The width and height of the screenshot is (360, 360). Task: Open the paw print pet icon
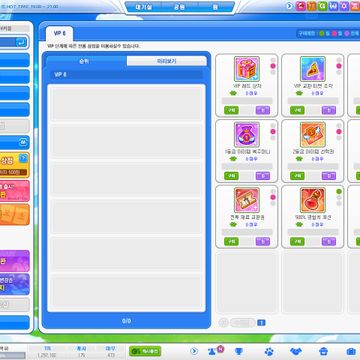pos(269,351)
